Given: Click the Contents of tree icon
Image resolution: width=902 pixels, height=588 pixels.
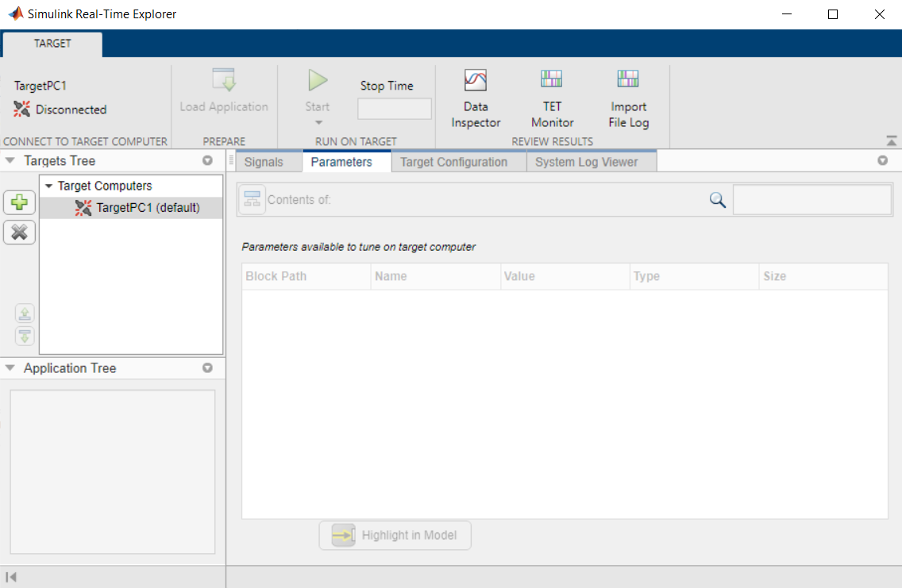Looking at the screenshot, I should point(252,199).
